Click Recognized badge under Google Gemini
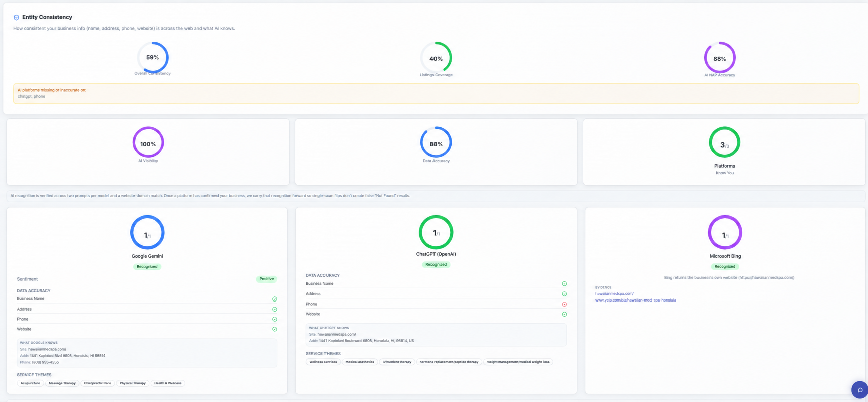This screenshot has width=868, height=402. [x=147, y=267]
